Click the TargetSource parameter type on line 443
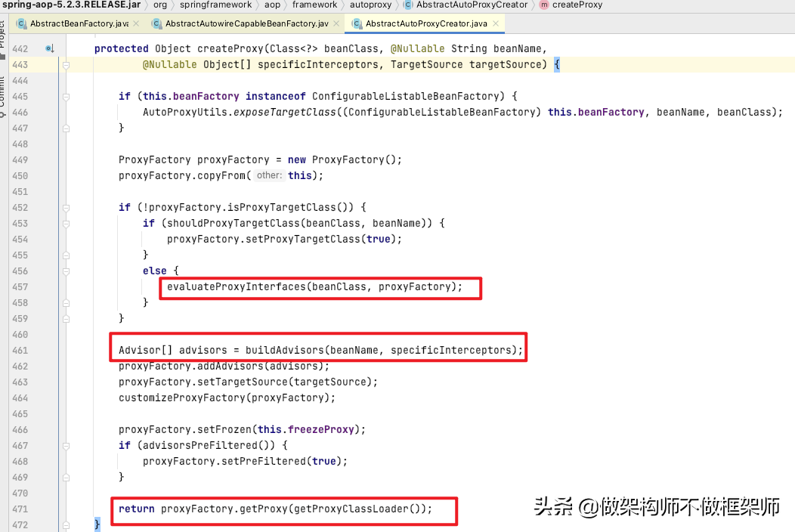Screen dimensions: 795x532 coord(426,64)
